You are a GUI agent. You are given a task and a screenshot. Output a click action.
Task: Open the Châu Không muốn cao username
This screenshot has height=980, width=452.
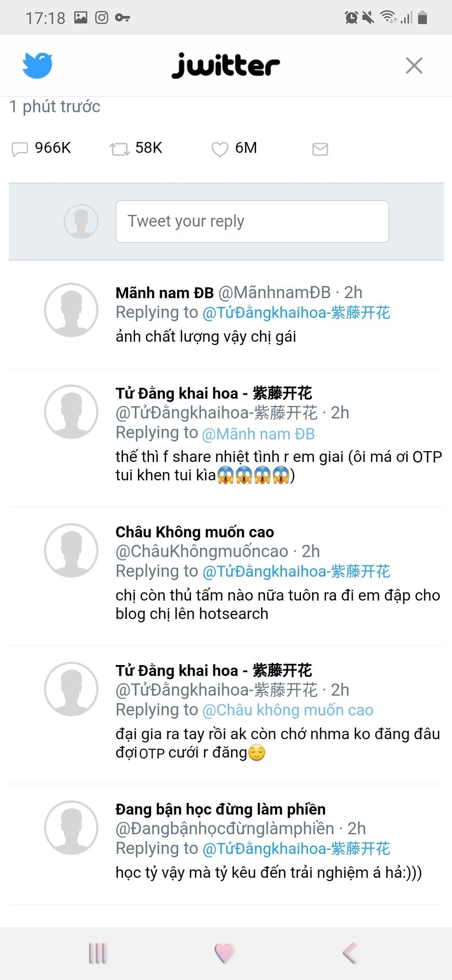pos(202,551)
